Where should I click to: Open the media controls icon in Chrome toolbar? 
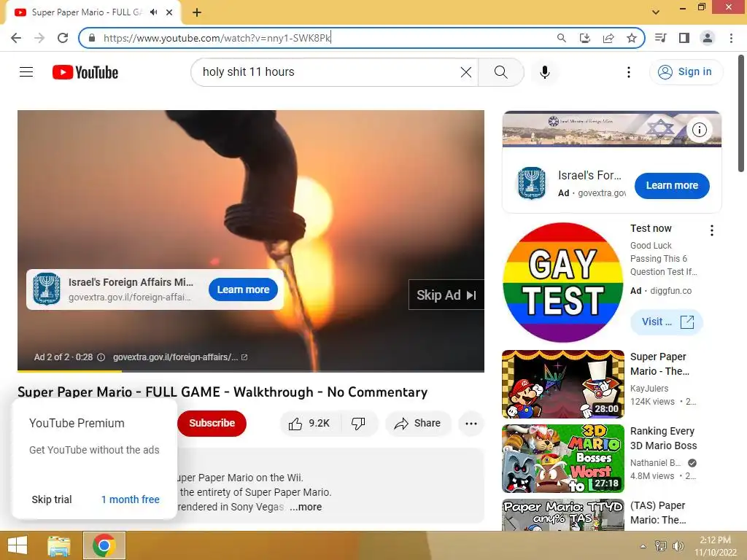pos(660,38)
